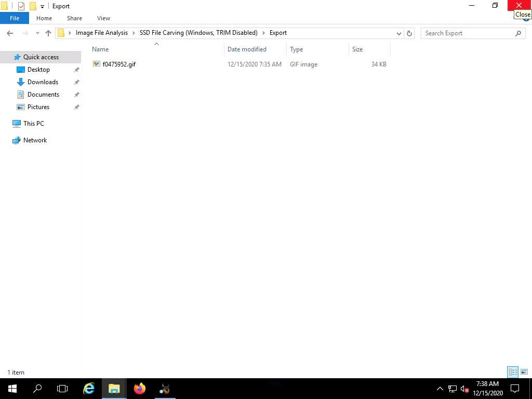Click Properties icon in quick access toolbar
The width and height of the screenshot is (532, 399).
pyautogui.click(x=21, y=6)
